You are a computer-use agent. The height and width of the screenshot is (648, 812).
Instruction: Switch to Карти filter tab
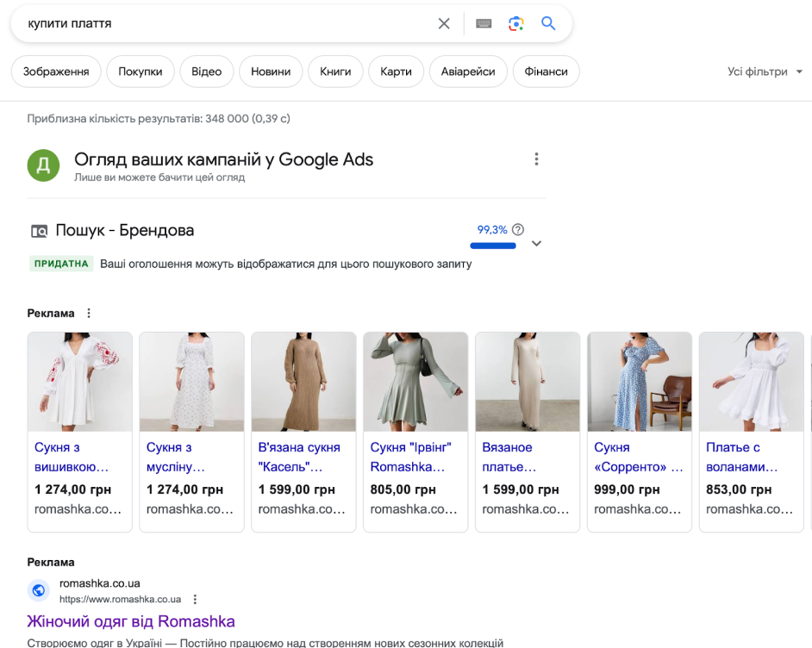[x=397, y=72]
